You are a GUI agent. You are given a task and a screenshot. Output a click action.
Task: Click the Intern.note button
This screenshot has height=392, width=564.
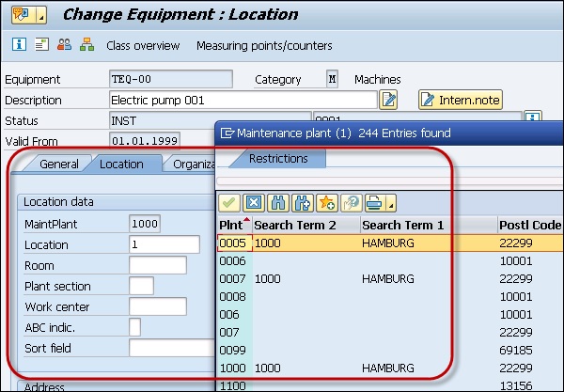pyautogui.click(x=461, y=100)
